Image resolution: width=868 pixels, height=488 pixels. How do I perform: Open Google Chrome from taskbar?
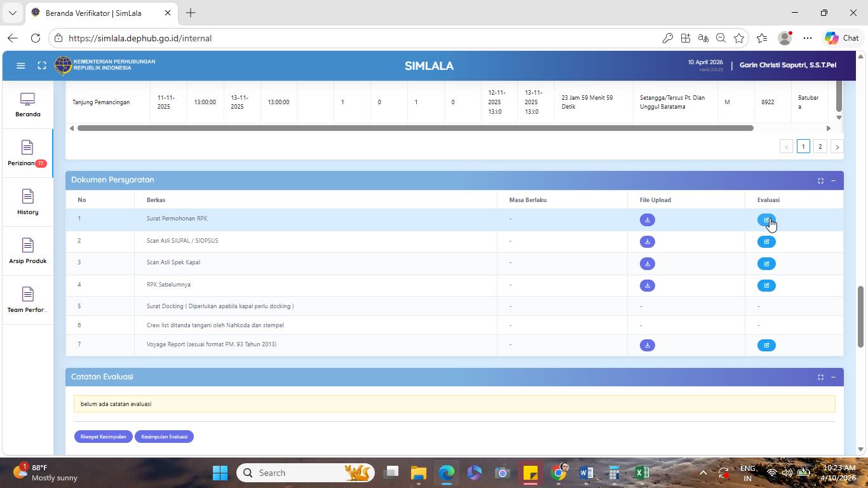click(x=559, y=473)
